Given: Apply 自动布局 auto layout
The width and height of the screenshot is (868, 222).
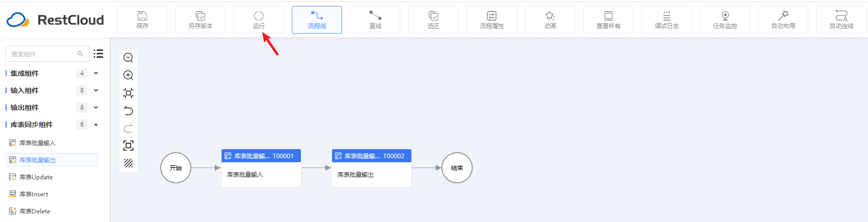Looking at the screenshot, I should (783, 20).
